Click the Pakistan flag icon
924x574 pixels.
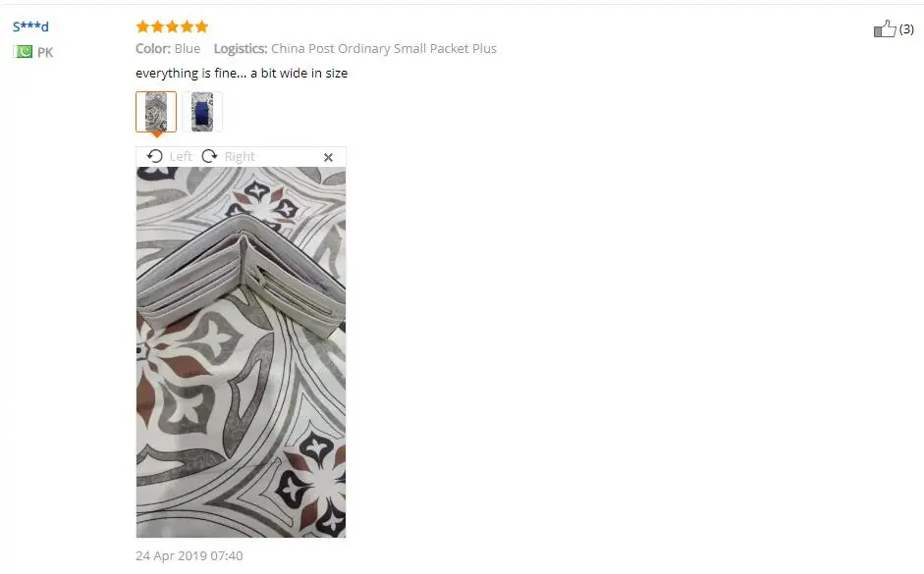23,52
